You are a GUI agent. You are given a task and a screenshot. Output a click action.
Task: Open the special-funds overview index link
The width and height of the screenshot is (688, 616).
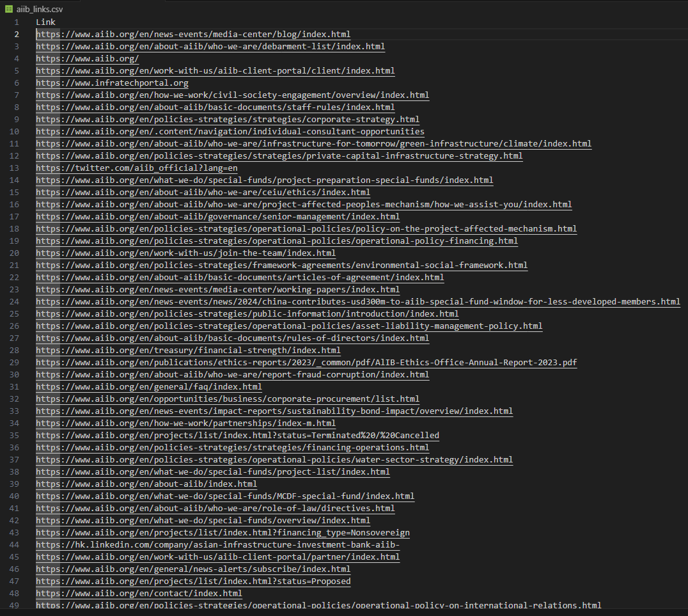tap(203, 521)
